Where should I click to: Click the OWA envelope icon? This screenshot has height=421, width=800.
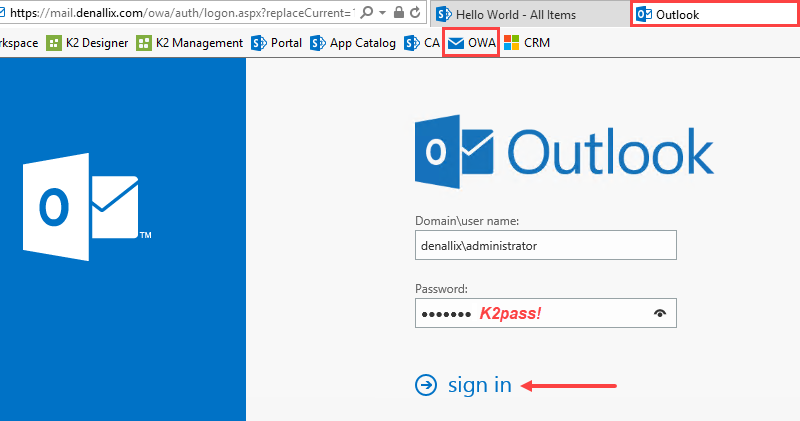click(456, 43)
